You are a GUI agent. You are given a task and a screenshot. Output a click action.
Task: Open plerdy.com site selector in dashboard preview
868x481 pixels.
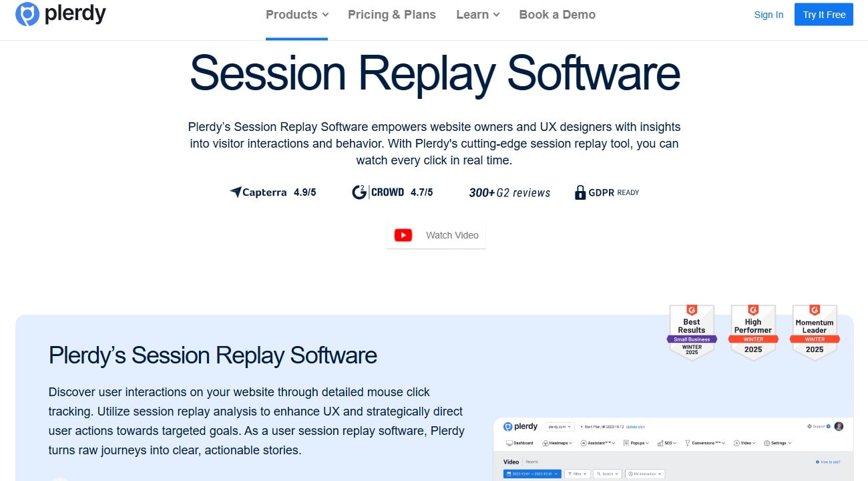coord(560,426)
